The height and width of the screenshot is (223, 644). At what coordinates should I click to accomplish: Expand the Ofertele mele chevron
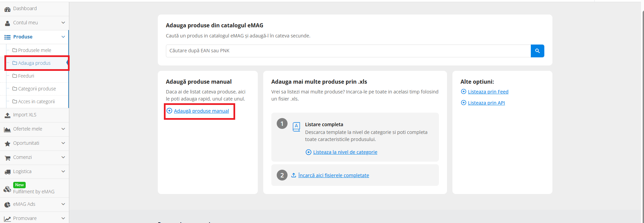tap(63, 129)
